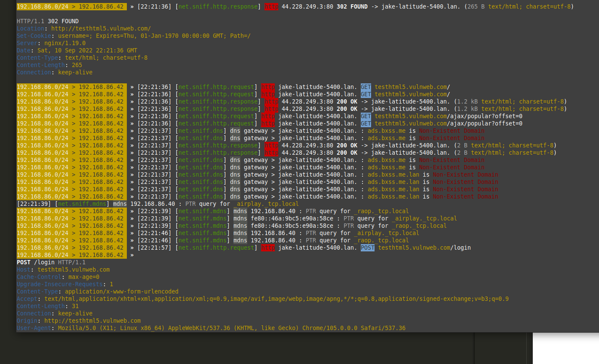Image resolution: width=599 pixels, height=364 pixels.
Task: Click the Upgrade-Insecure-Requests header name
Action: pos(60,284)
